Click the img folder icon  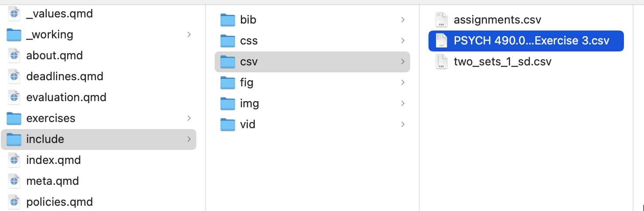pos(228,104)
